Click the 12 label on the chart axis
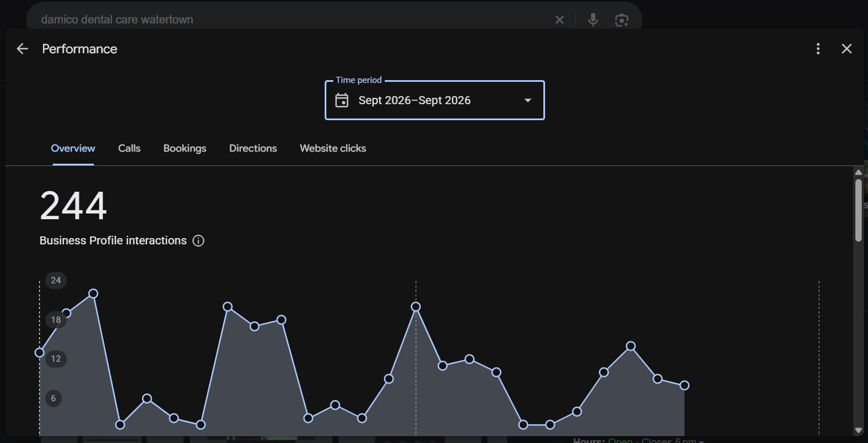Screen dimensions: 868x443 (x=56, y=359)
